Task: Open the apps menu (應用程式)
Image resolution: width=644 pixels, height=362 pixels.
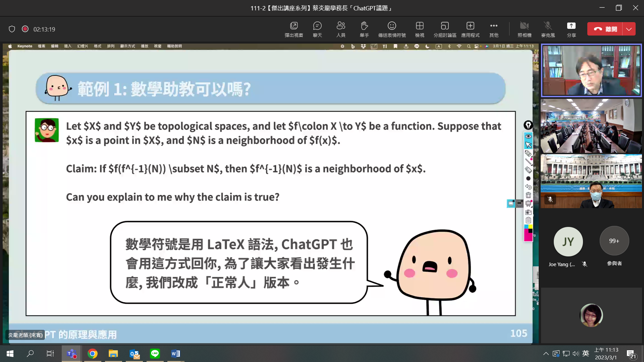Action: (470, 29)
